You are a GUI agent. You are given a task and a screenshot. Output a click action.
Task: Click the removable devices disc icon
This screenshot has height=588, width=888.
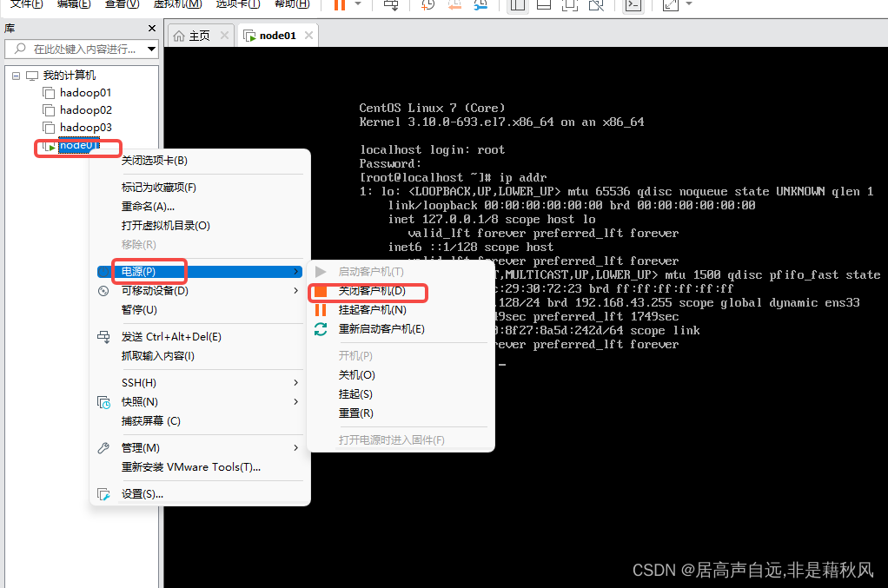pos(103,291)
